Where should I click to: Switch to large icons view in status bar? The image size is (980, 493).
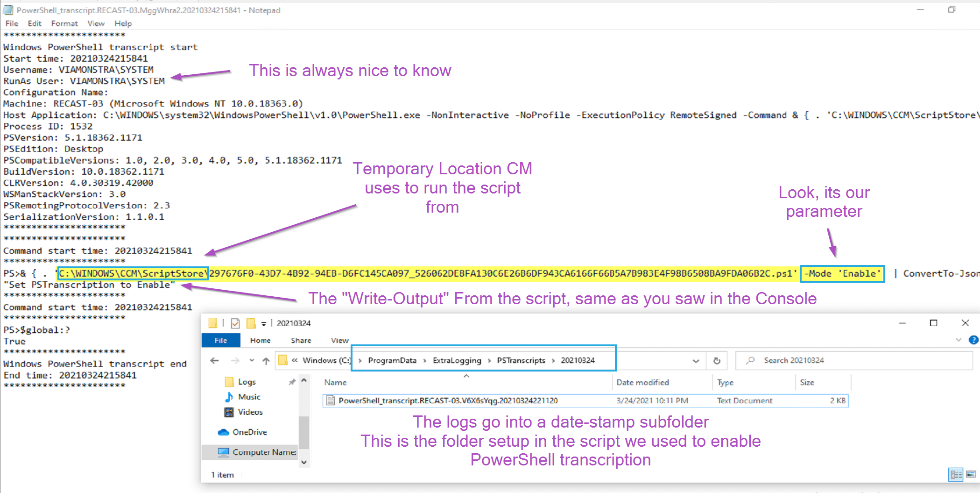point(971,474)
